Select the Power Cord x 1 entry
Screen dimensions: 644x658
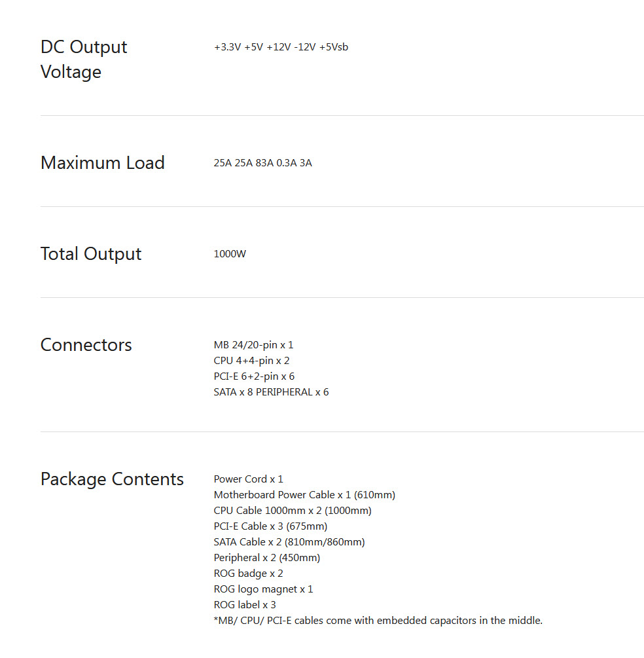(248, 479)
